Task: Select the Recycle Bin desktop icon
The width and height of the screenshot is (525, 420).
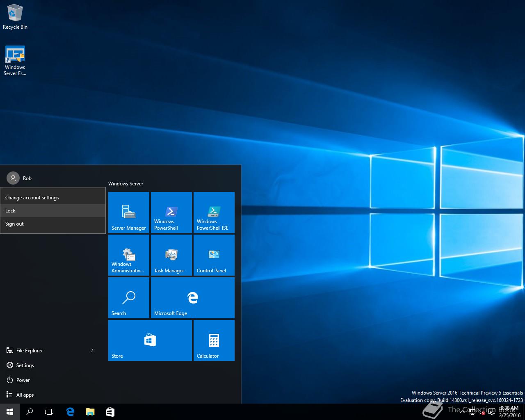Action: pyautogui.click(x=15, y=17)
